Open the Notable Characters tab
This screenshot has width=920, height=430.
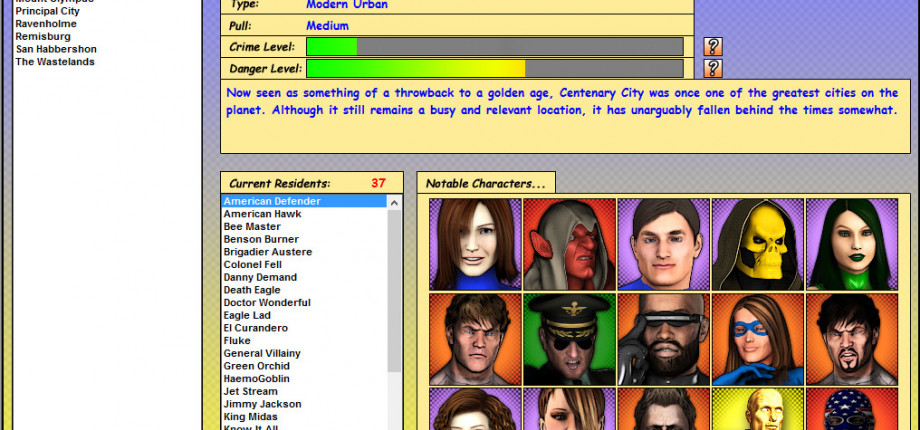tap(486, 183)
